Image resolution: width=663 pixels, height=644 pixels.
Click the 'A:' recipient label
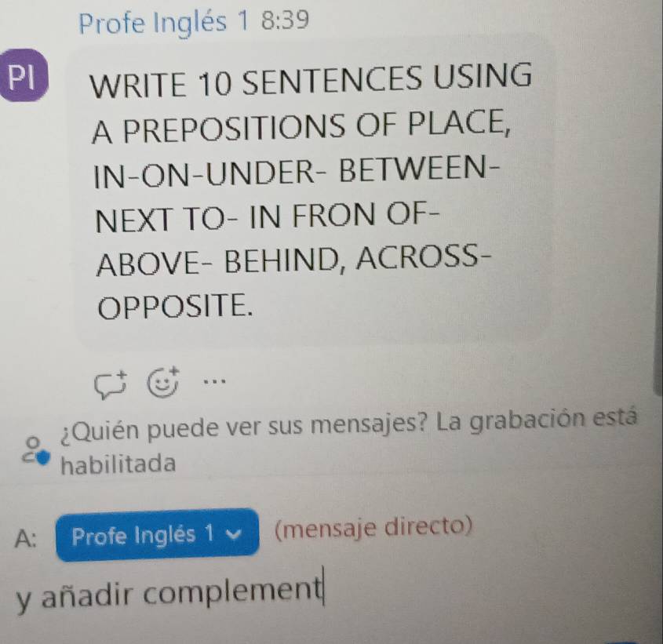26,539
